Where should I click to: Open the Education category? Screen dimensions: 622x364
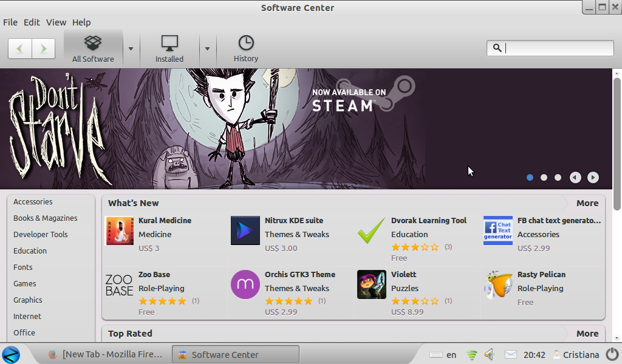pos(30,251)
